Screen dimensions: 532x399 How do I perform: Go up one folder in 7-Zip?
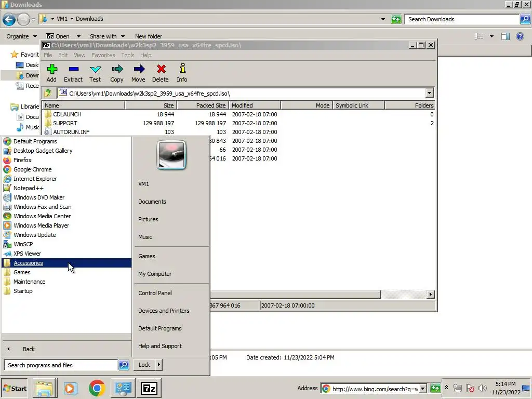coord(48,92)
